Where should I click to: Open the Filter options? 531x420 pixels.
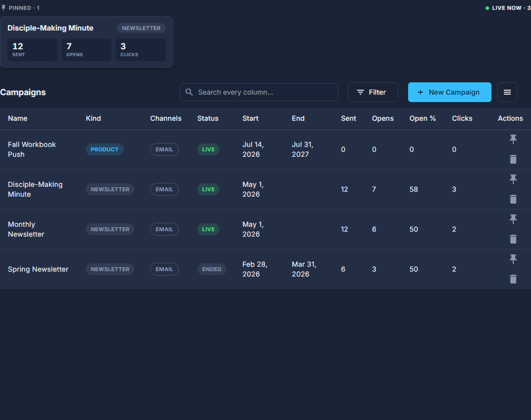pos(373,92)
